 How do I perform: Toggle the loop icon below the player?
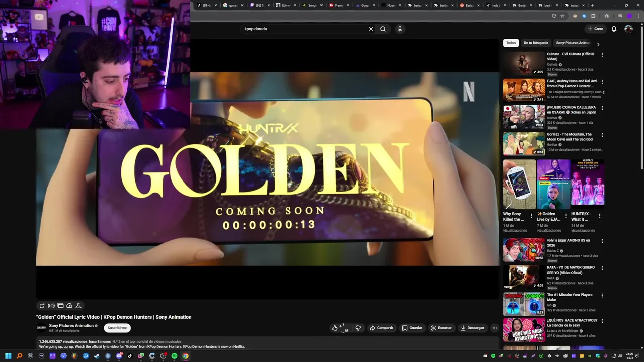click(42, 306)
